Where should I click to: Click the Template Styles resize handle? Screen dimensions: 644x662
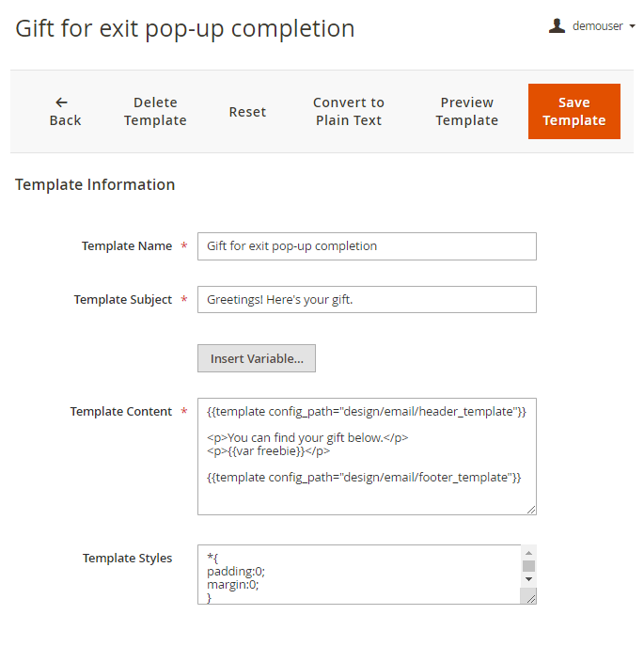(530, 598)
